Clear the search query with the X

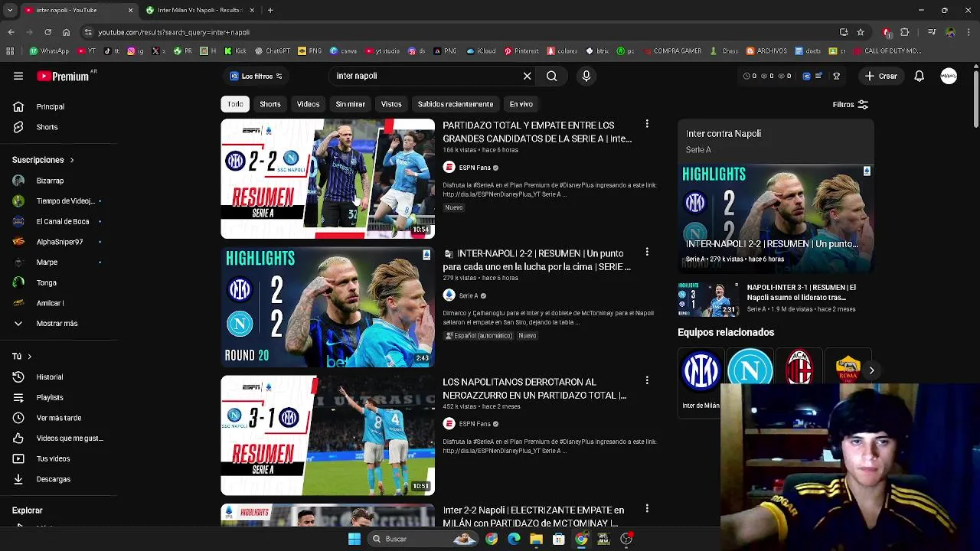pos(527,76)
